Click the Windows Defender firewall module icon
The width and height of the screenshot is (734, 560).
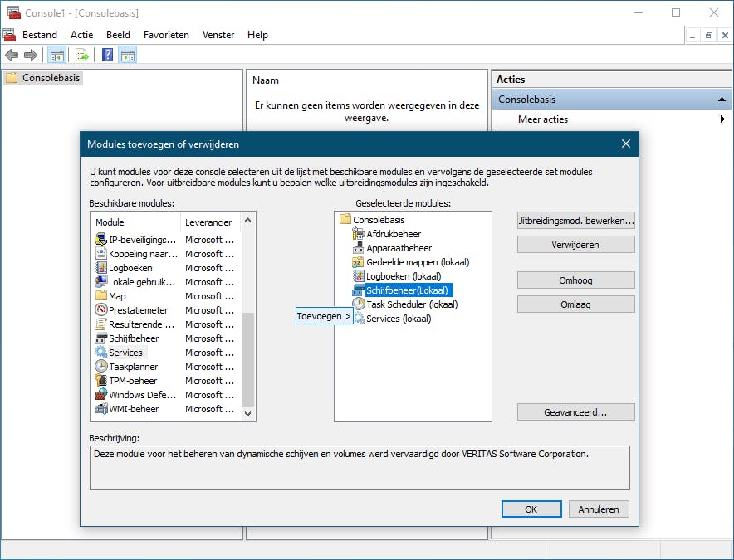tap(101, 395)
